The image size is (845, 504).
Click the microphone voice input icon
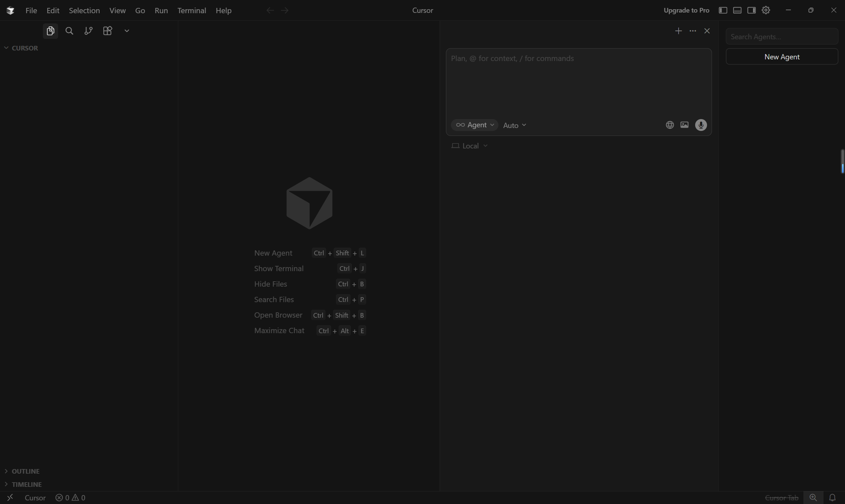coord(701,125)
